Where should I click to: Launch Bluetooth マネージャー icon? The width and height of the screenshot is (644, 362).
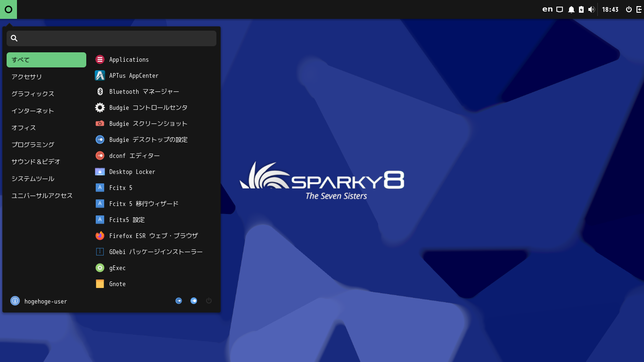[100, 91]
